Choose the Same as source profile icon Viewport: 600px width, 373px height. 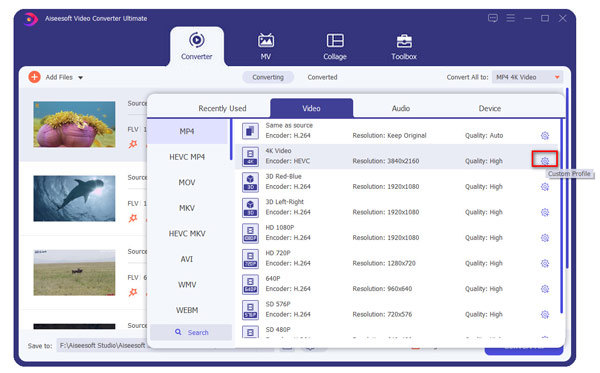[x=250, y=131]
